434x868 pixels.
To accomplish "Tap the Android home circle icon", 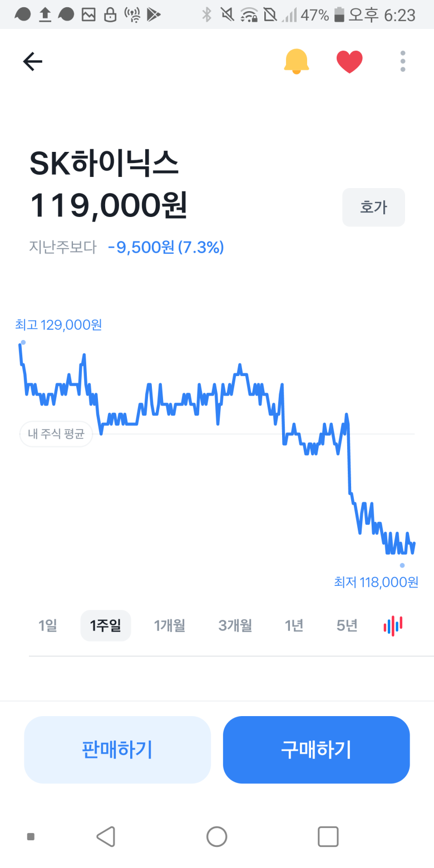I will pyautogui.click(x=216, y=836).
